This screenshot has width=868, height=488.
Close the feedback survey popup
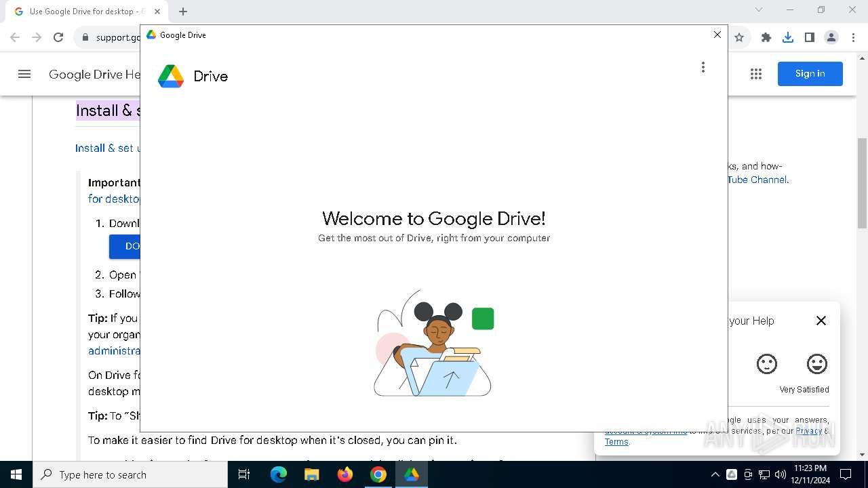[821, 321]
